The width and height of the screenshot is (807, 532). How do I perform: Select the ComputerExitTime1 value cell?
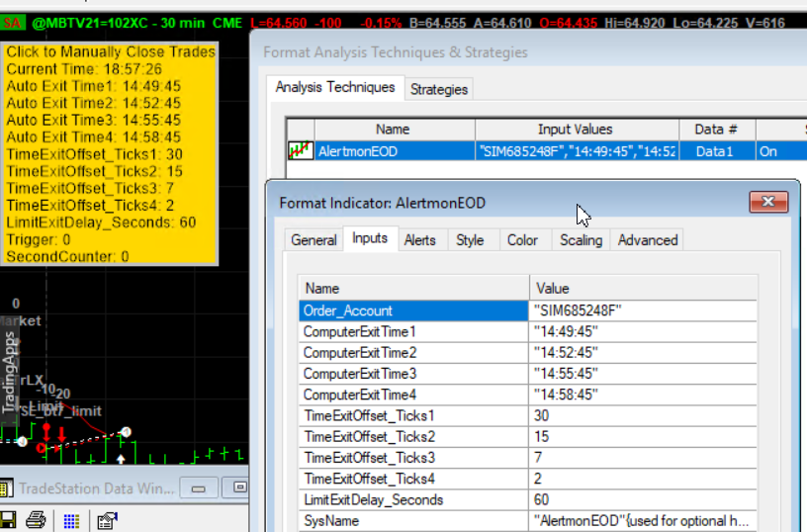click(x=643, y=331)
